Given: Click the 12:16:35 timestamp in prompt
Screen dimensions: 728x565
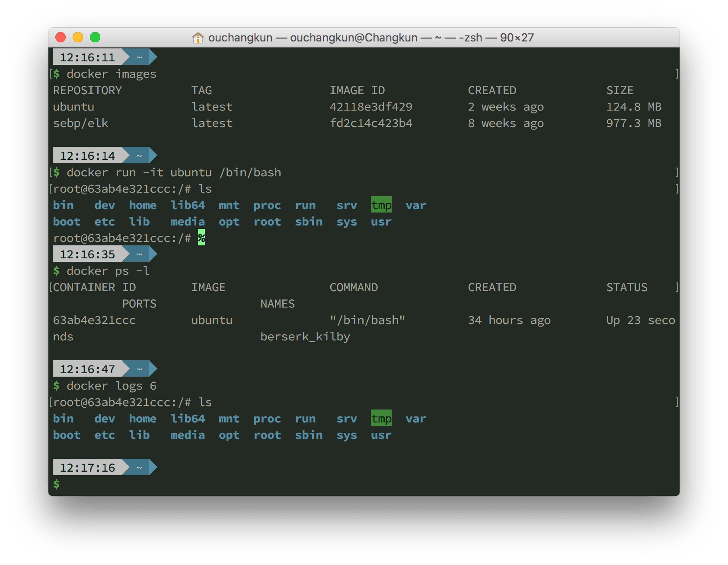Looking at the screenshot, I should click(87, 254).
